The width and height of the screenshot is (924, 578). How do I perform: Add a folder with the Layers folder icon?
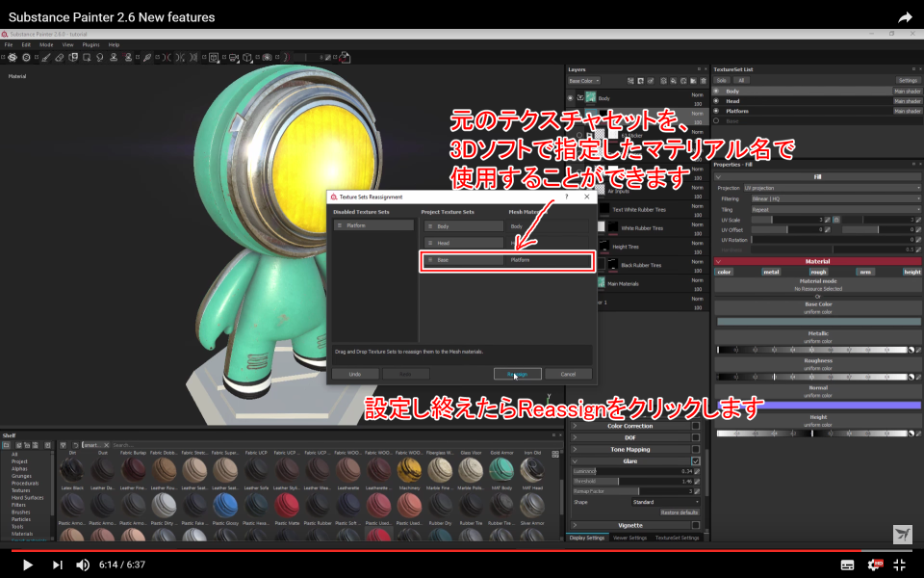694,81
